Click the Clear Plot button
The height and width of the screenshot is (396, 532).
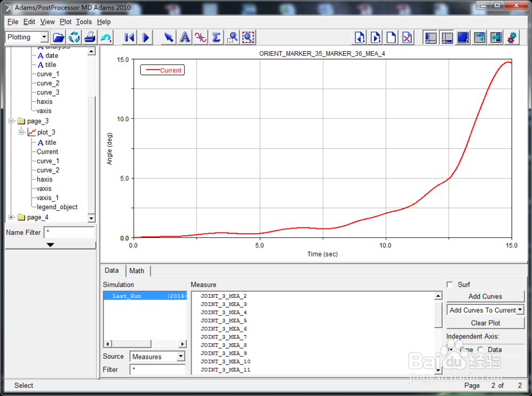coord(485,323)
